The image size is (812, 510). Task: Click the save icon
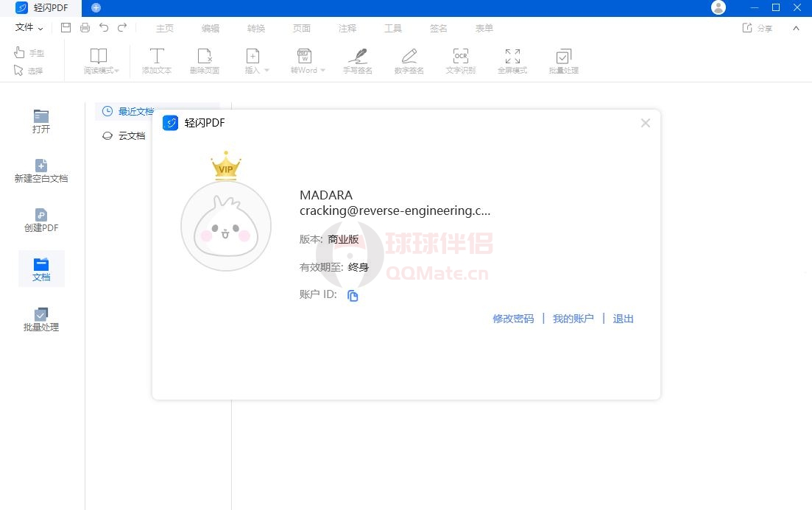(66, 28)
